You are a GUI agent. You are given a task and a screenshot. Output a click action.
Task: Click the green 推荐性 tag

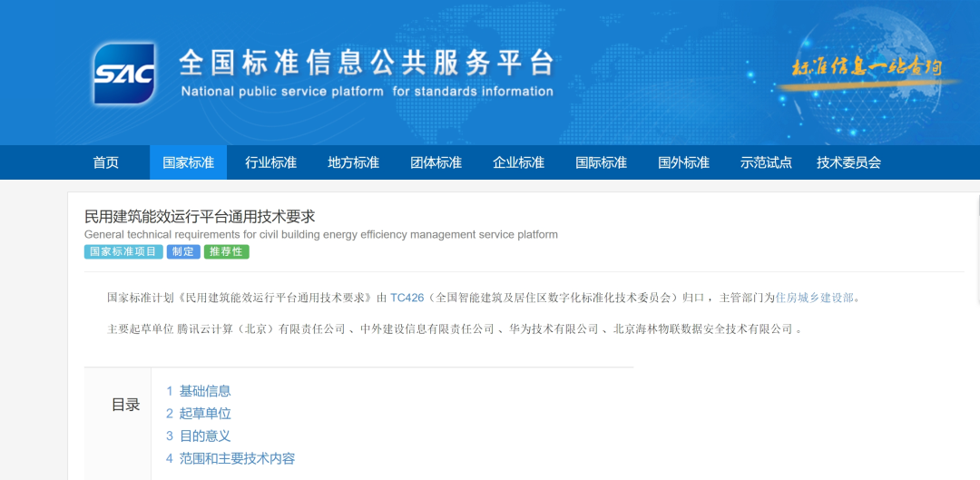pos(226,251)
